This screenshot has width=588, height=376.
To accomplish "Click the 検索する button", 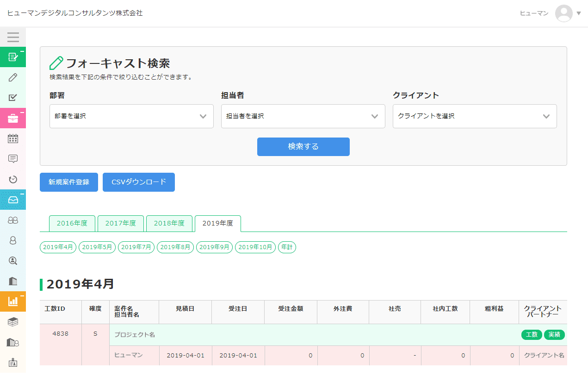I will tap(303, 147).
